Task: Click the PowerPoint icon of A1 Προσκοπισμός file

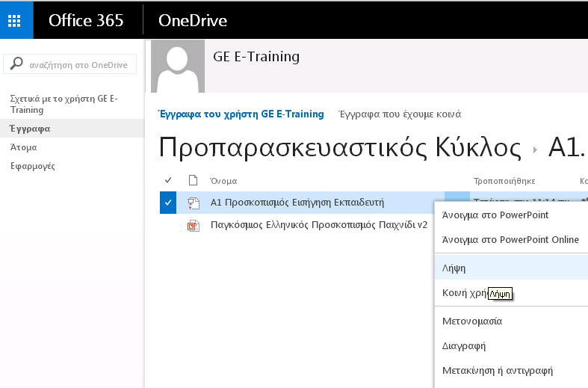Action: 193,203
